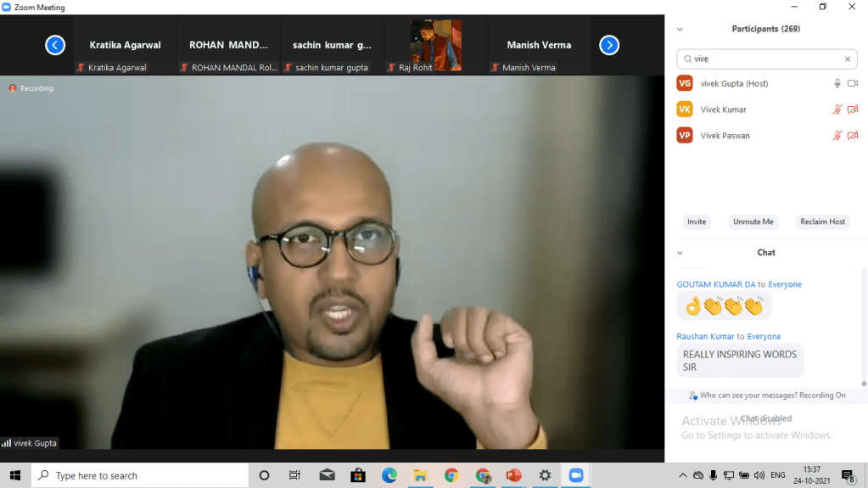
Task: Toggle Vivek Paswan's muted microphone
Action: (x=837, y=136)
